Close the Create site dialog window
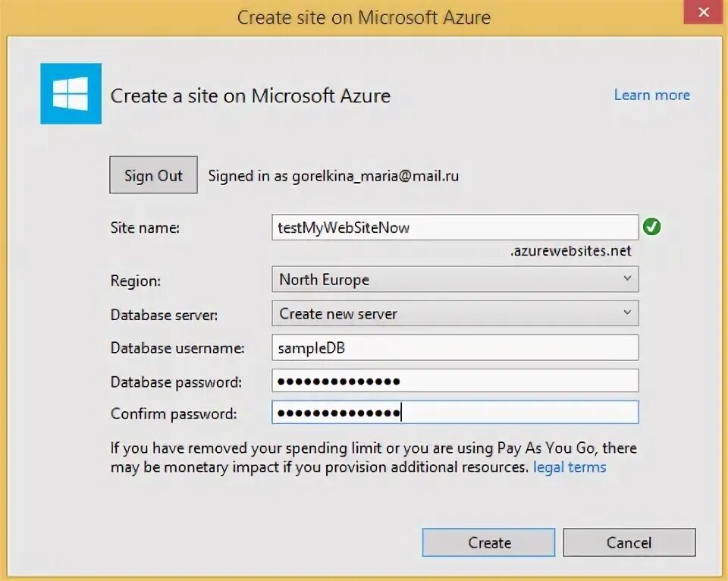The width and height of the screenshot is (728, 581). 704,12
